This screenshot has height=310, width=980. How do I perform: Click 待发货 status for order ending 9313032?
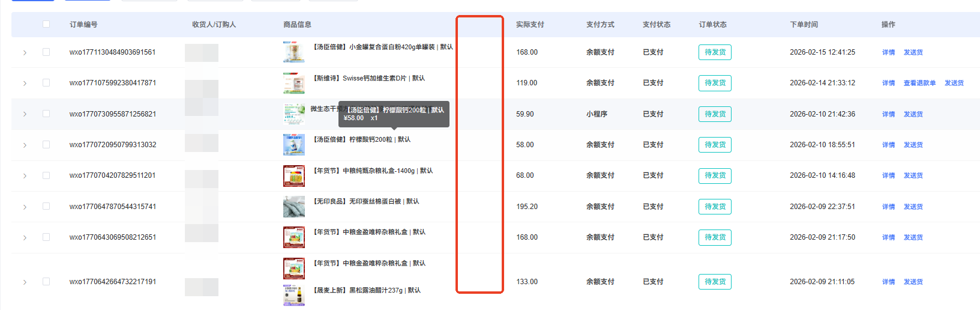[x=715, y=145]
